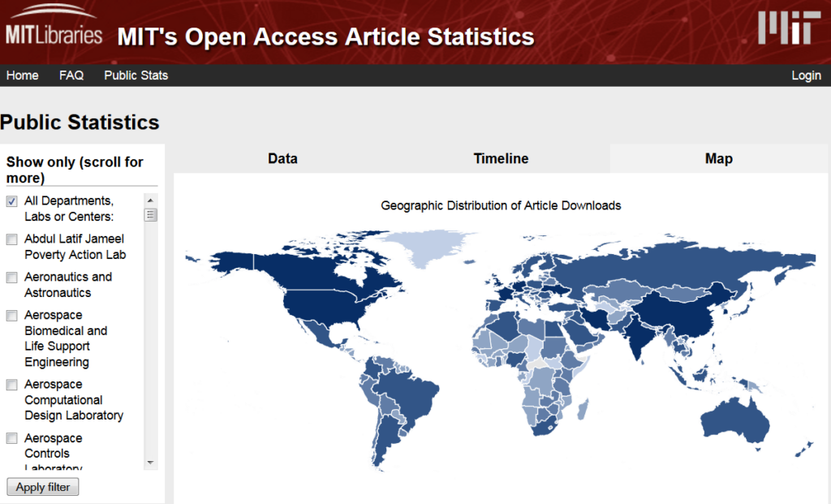Click the Login link
Image resolution: width=831 pixels, height=504 pixels.
806,75
